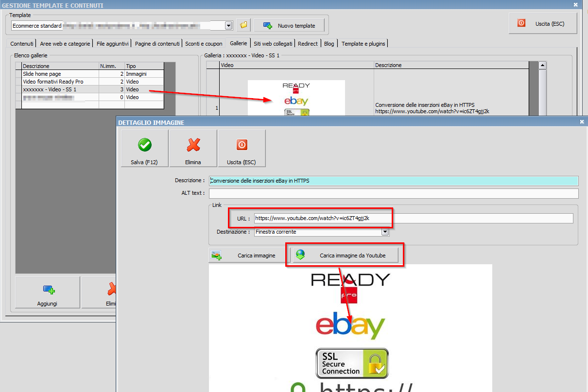
Task: Open Pagine di contenuti tab
Action: coord(157,44)
